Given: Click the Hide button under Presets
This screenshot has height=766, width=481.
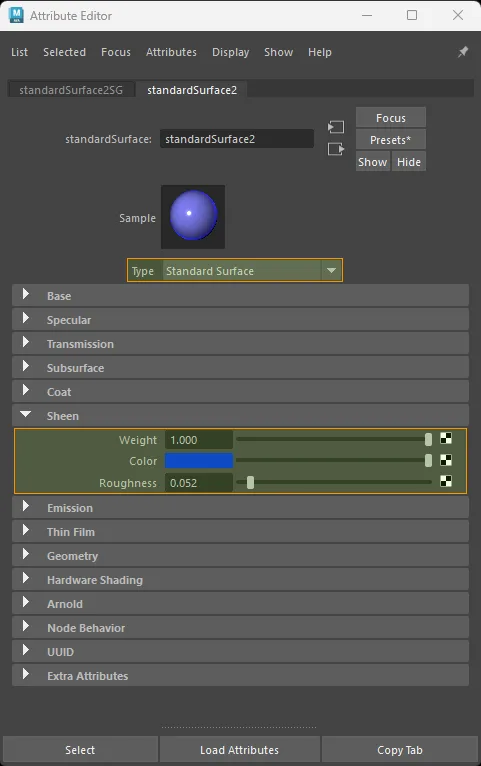Looking at the screenshot, I should [x=409, y=162].
